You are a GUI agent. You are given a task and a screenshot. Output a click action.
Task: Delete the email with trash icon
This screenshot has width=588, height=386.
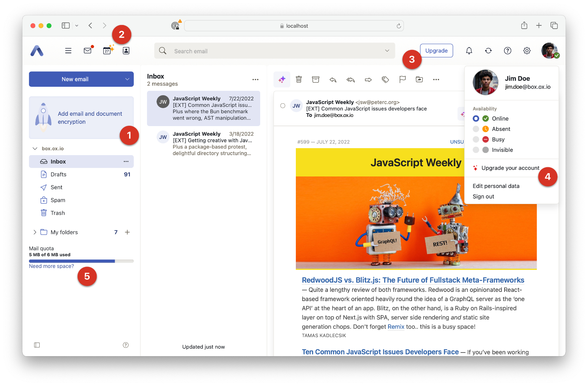pos(299,79)
